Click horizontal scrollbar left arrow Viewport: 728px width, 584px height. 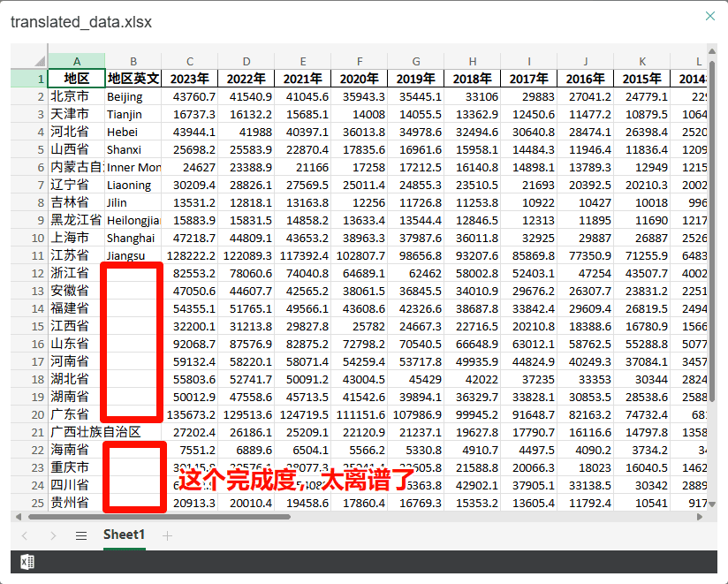19,517
